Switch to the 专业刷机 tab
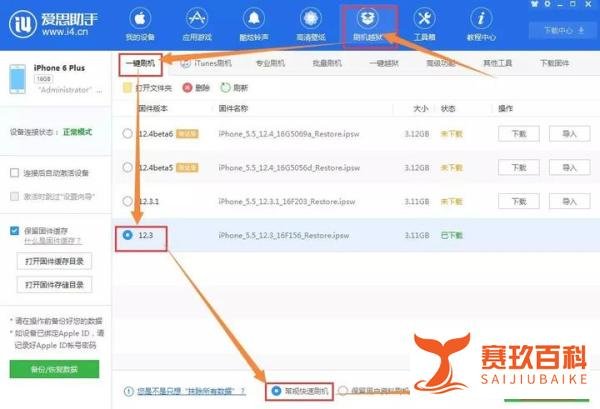This screenshot has width=600, height=409. point(270,63)
